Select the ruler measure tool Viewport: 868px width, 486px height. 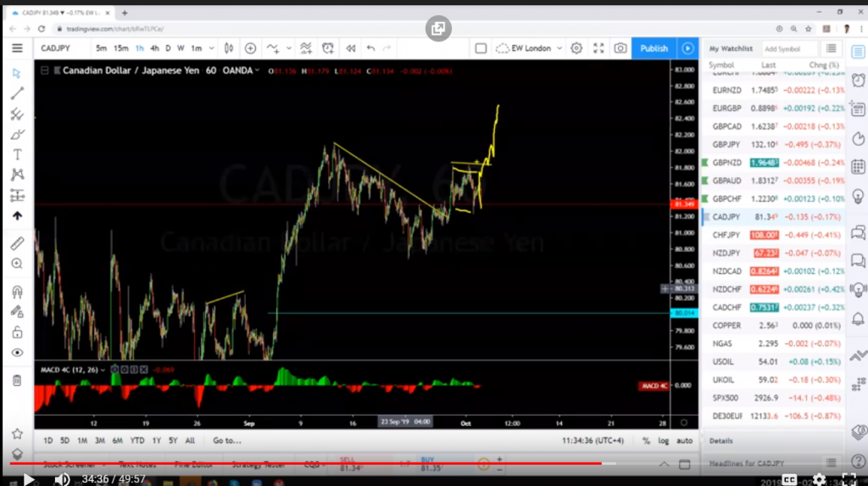(x=17, y=243)
